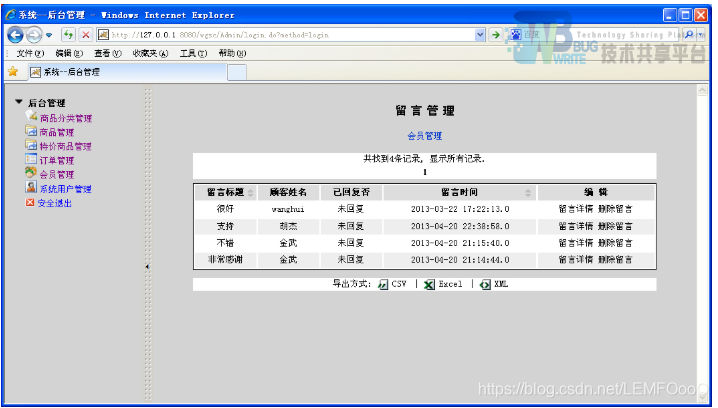Viewport: 718px width, 408px height.
Task: Click the red Stop loading icon
Action: 85,34
